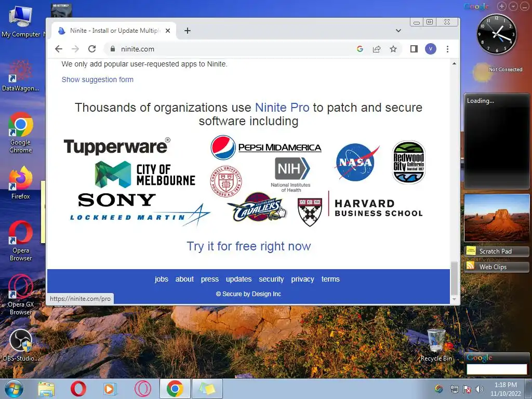Toggle Chrome's side panel icon
532x399 pixels.
point(414,49)
